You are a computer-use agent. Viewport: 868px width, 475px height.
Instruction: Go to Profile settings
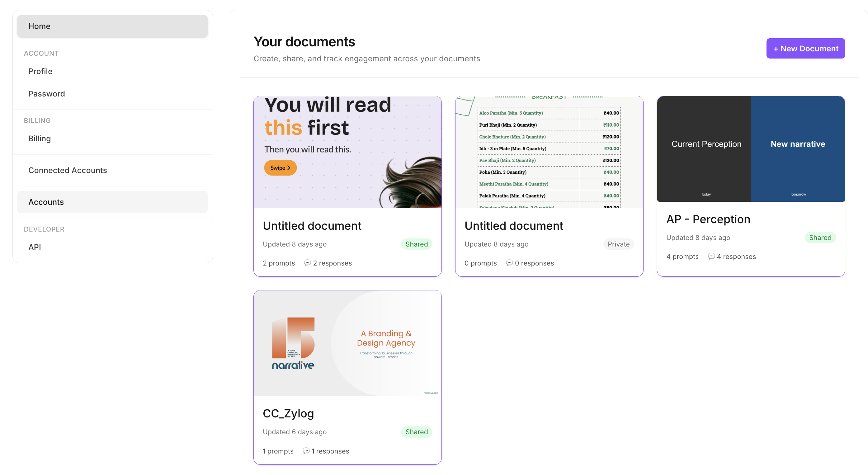pos(40,71)
